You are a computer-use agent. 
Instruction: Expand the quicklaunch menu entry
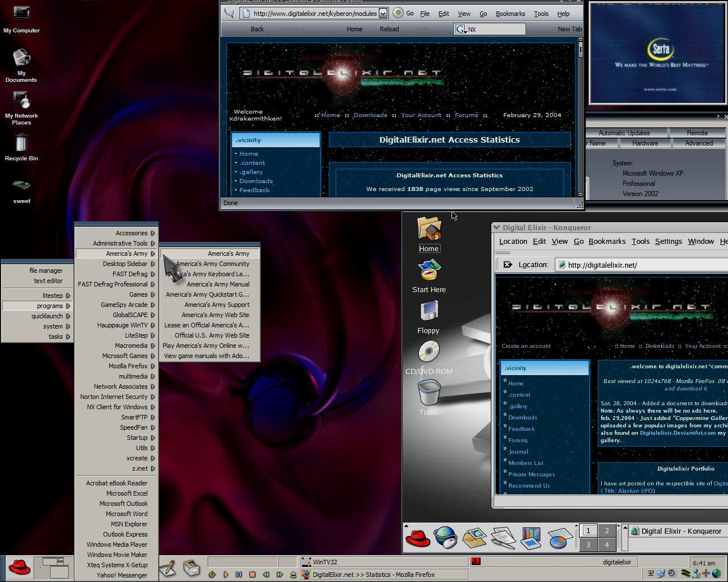coord(38,316)
